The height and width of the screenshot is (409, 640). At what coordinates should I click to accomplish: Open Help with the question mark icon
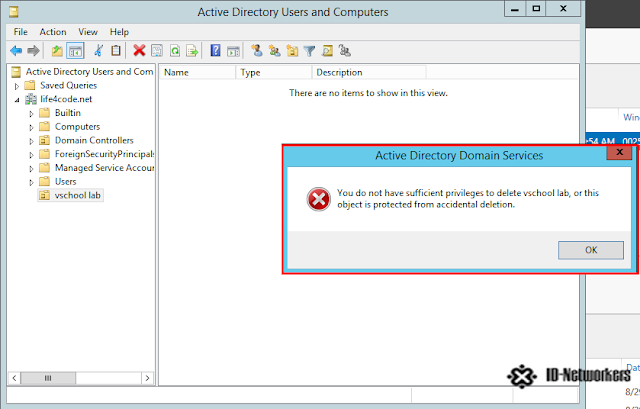tap(215, 51)
